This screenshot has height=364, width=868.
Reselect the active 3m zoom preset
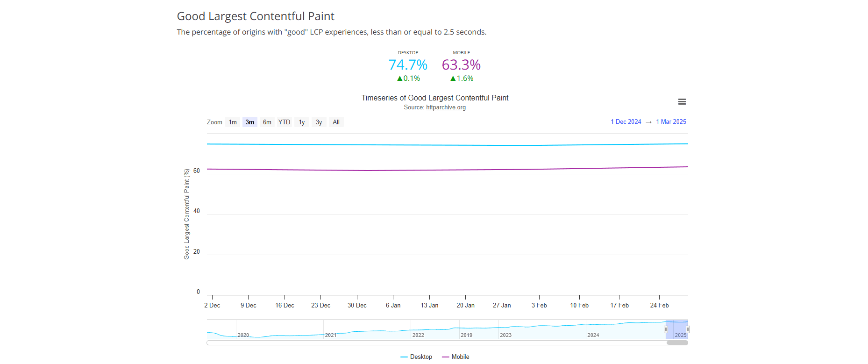[249, 122]
